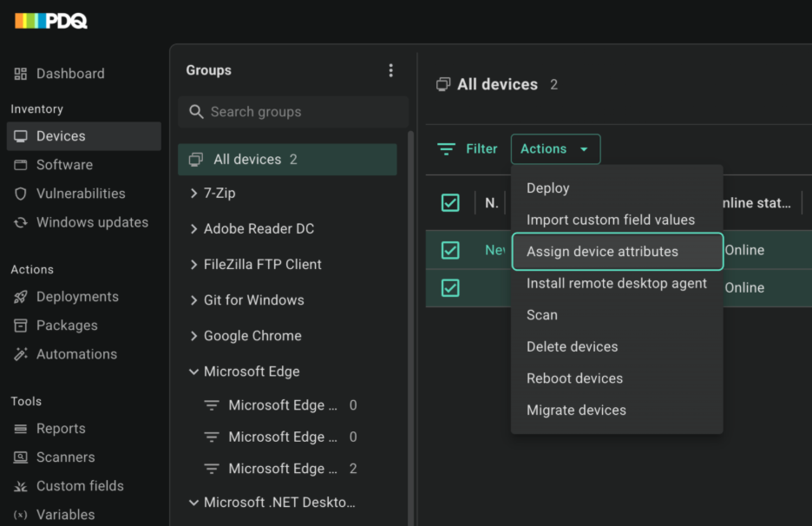Expand the Google Chrome group
This screenshot has width=812, height=526.
click(193, 336)
